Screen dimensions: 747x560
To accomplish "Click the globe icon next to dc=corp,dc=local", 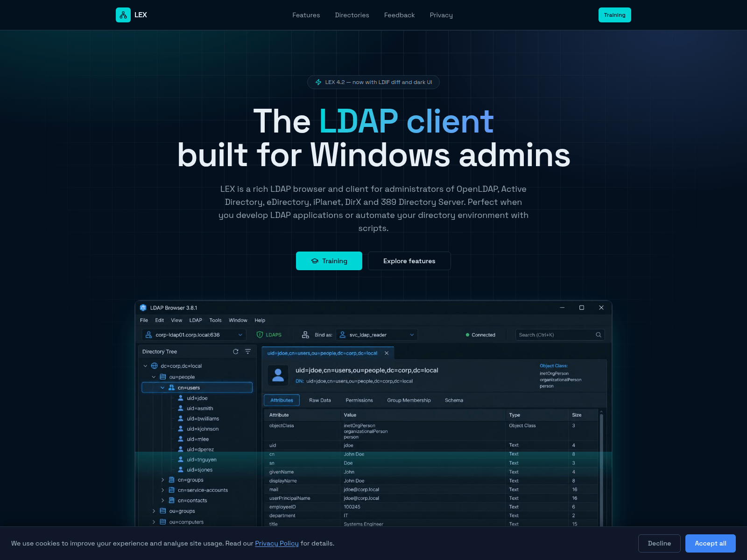I will (x=155, y=366).
